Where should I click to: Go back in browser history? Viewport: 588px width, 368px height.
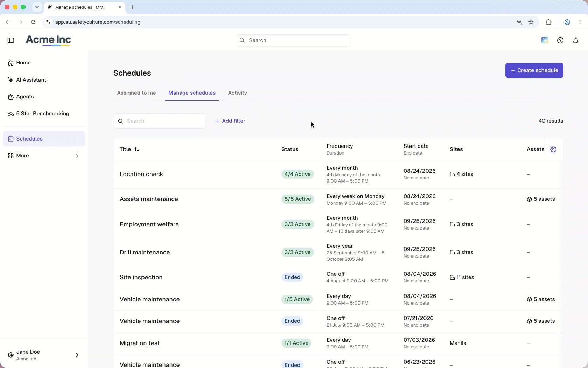8,22
